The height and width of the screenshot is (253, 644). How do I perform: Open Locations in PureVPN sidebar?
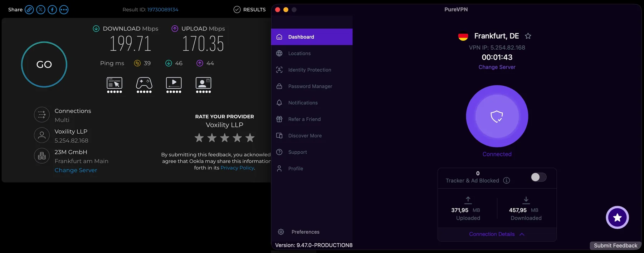(312, 53)
